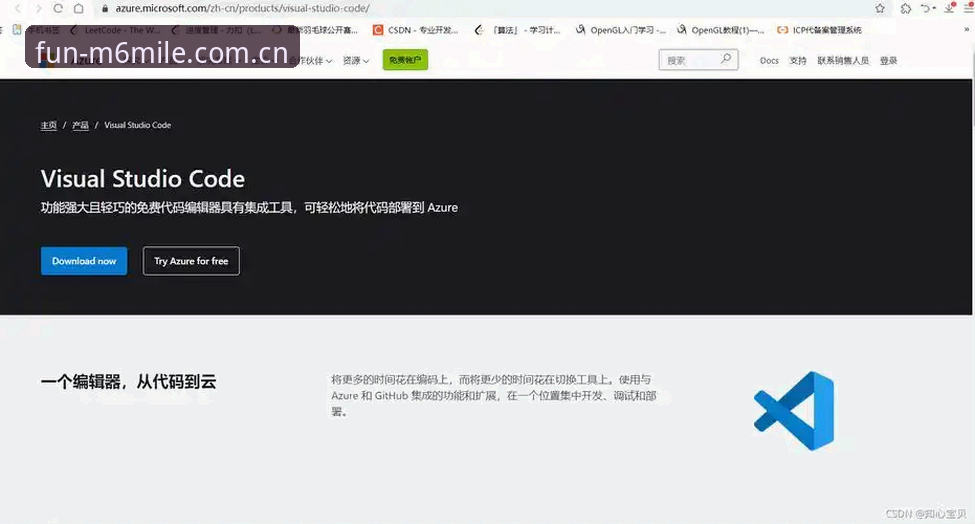Reload the page with the refresh icon

pyautogui.click(x=58, y=8)
